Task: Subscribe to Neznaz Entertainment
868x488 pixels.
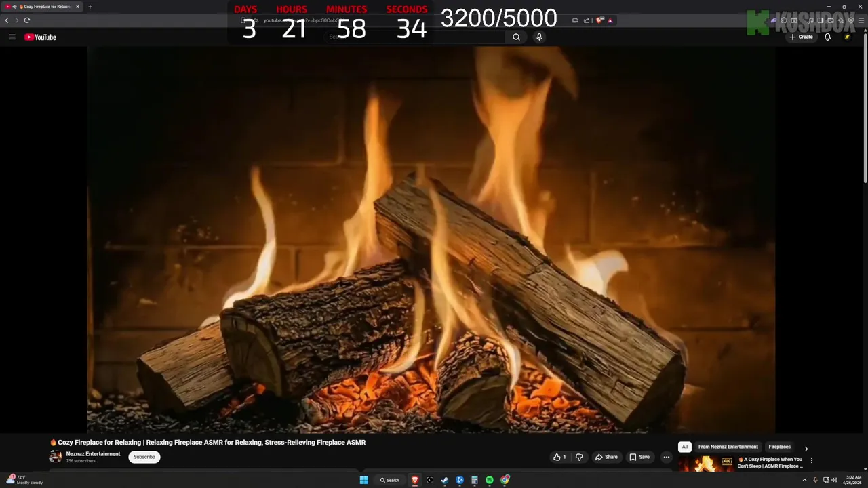Action: 144,457
